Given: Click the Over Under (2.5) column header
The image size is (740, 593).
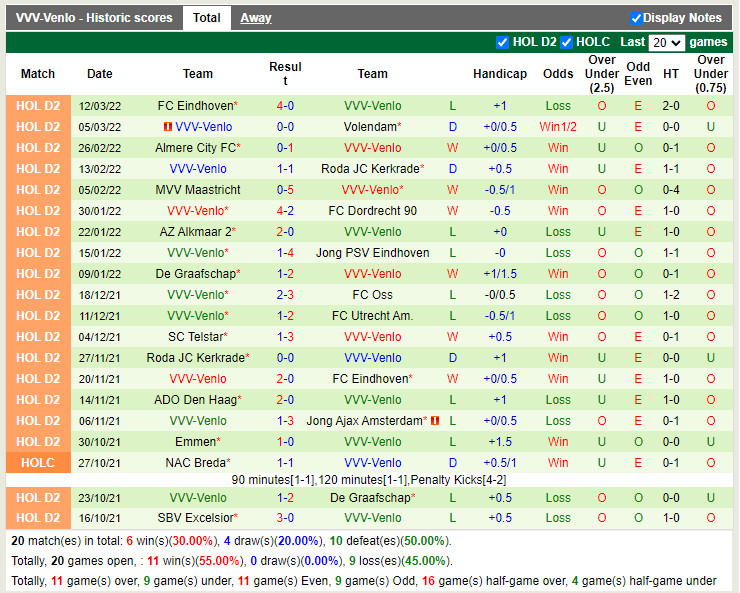Looking at the screenshot, I should 602,74.
